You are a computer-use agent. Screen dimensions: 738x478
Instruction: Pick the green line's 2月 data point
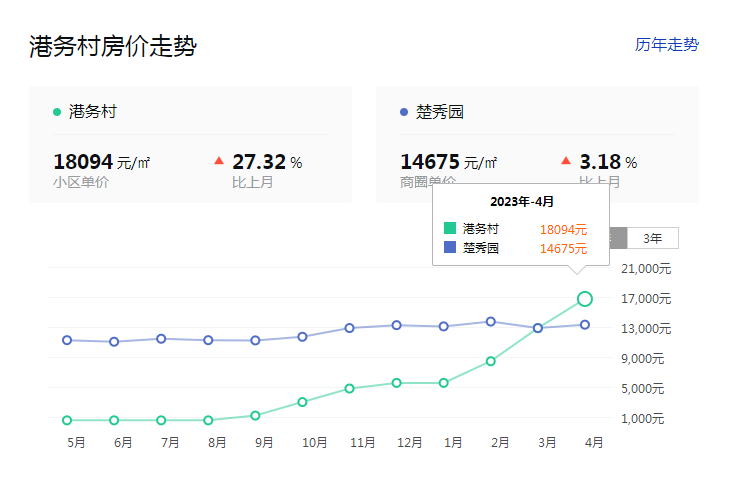click(x=491, y=361)
